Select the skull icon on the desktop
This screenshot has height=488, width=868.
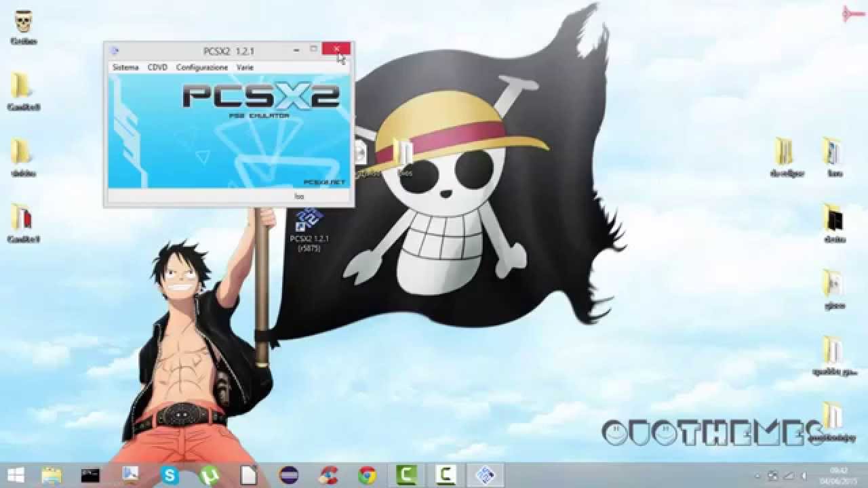[x=24, y=27]
